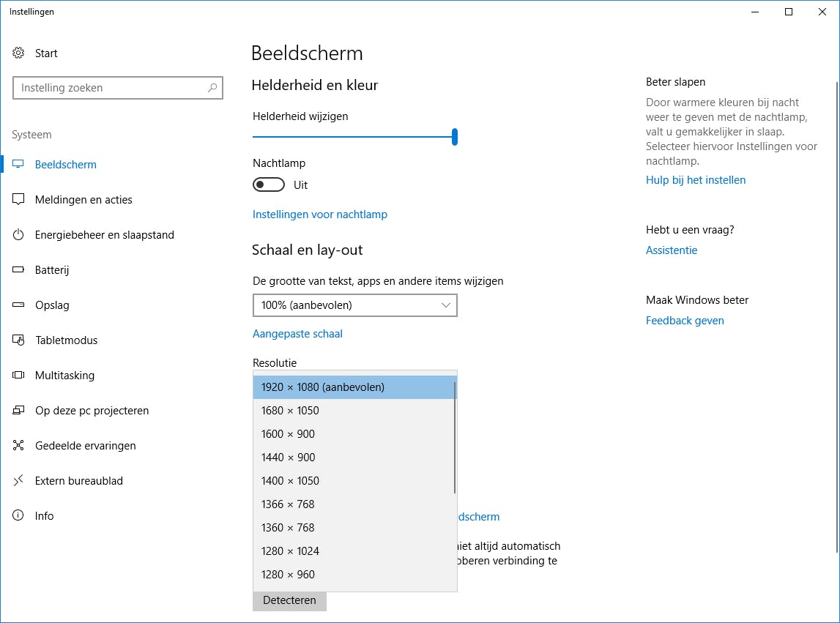
Task: Open Multitasking settings page
Action: click(x=64, y=376)
